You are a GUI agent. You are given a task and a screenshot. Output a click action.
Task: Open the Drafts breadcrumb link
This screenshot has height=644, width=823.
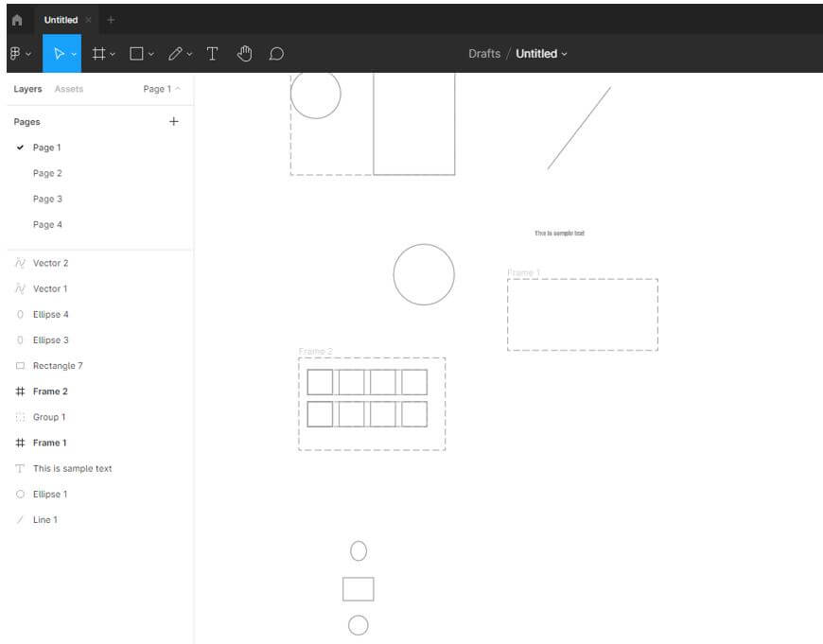point(484,54)
